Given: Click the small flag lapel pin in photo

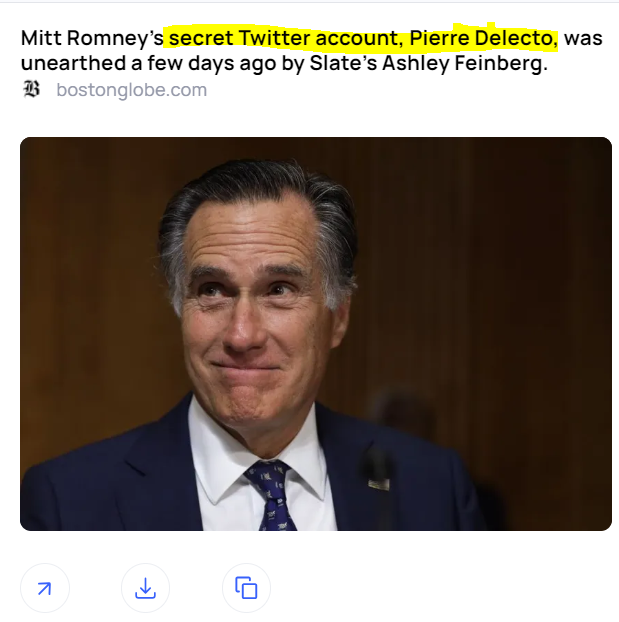Looking at the screenshot, I should pyautogui.click(x=379, y=484).
